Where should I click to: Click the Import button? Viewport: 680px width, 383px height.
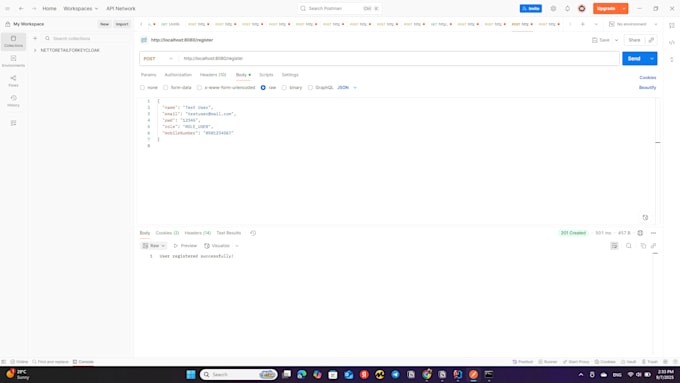(122, 24)
